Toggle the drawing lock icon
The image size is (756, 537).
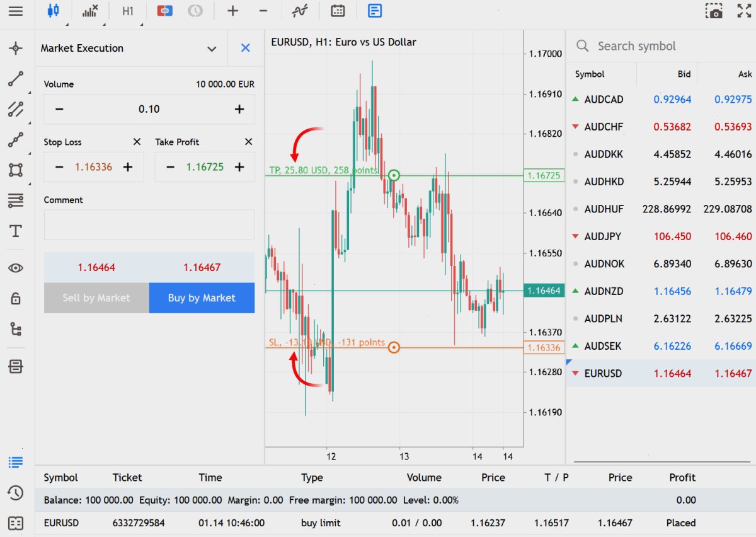(16, 298)
